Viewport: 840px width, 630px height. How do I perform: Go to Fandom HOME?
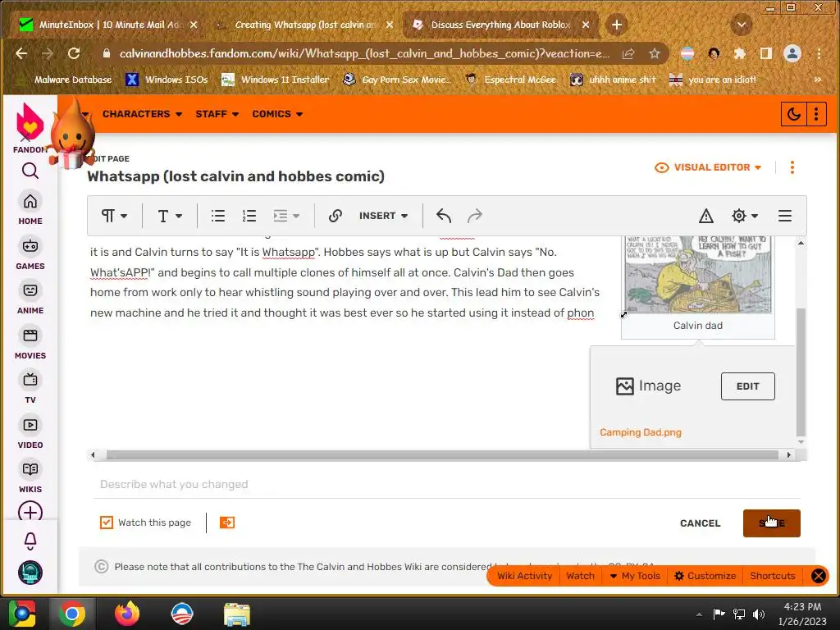30,208
